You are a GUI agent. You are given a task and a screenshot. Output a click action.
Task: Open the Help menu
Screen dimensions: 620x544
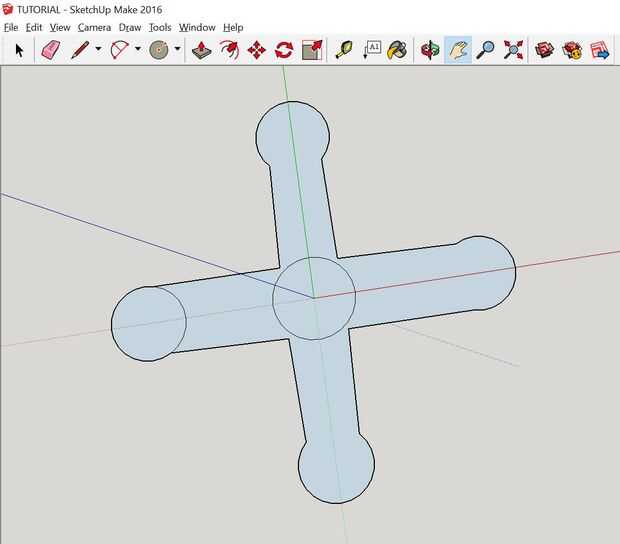click(233, 27)
